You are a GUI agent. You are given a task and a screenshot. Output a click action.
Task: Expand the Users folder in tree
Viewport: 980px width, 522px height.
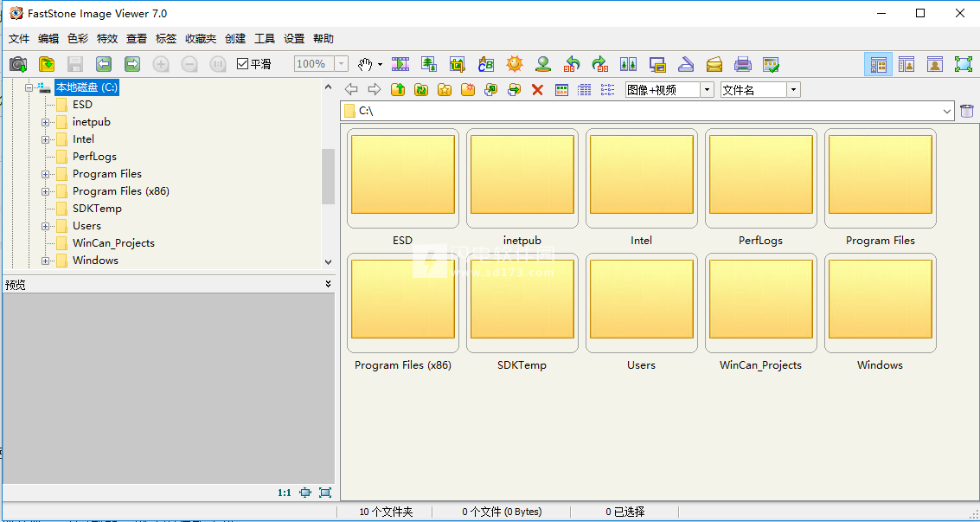coord(46,226)
